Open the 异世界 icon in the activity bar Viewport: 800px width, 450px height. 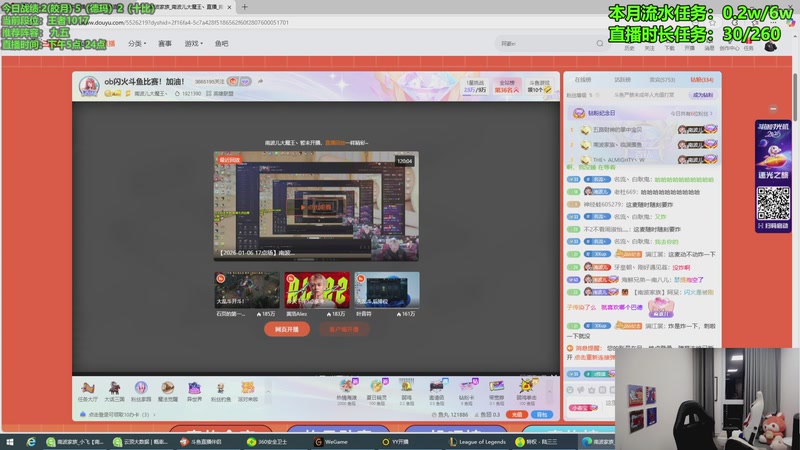tap(194, 391)
